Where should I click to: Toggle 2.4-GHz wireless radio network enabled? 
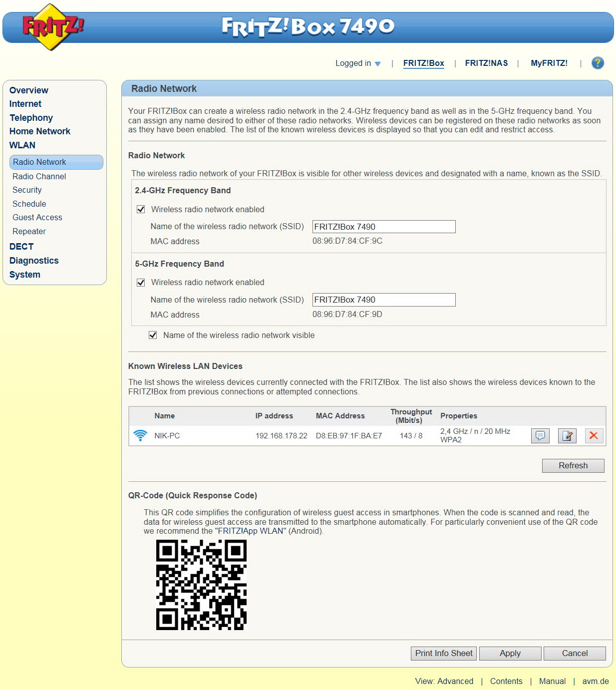pos(141,209)
